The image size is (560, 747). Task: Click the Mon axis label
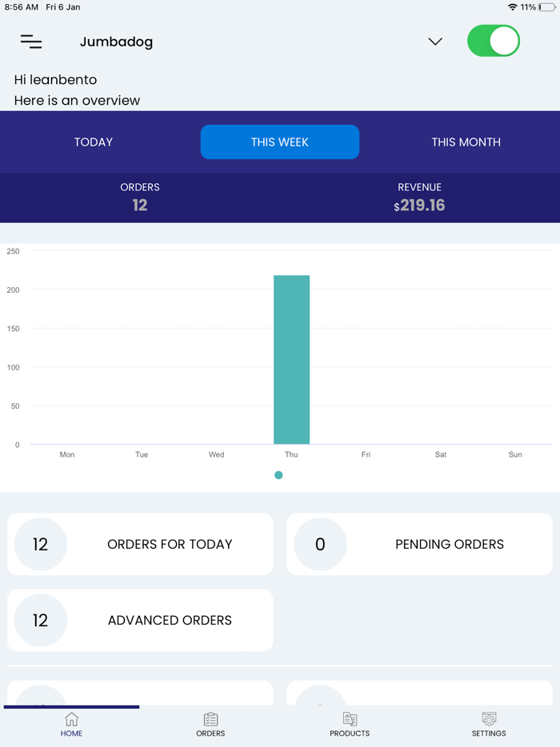click(67, 454)
